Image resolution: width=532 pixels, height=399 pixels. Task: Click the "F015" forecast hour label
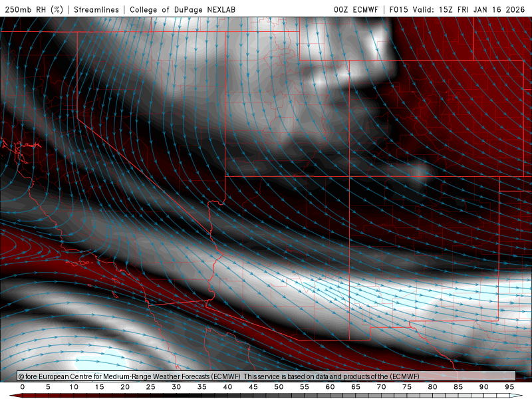pos(398,9)
